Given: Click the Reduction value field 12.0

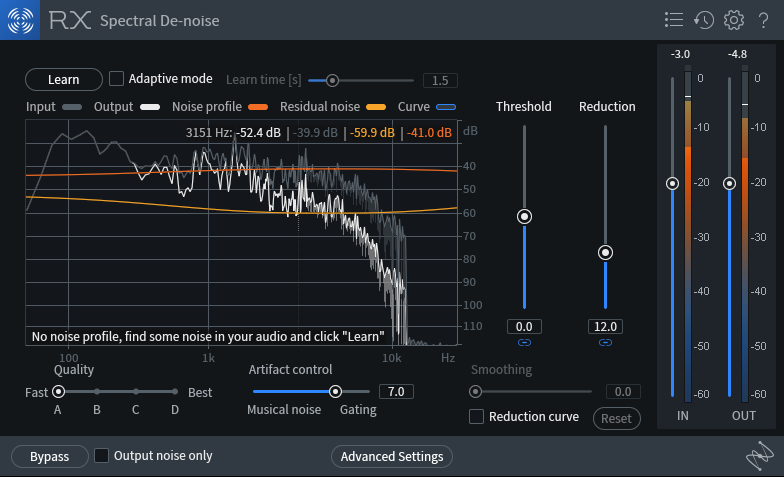Looking at the screenshot, I should click(x=605, y=326).
